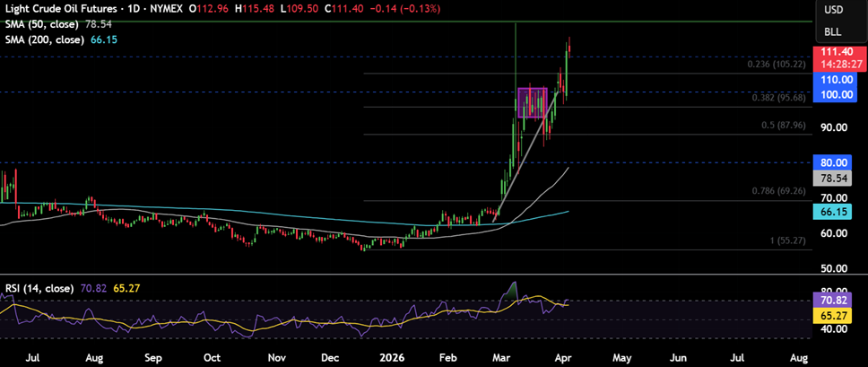
Task: Open the BLL unit selector
Action: click(833, 31)
